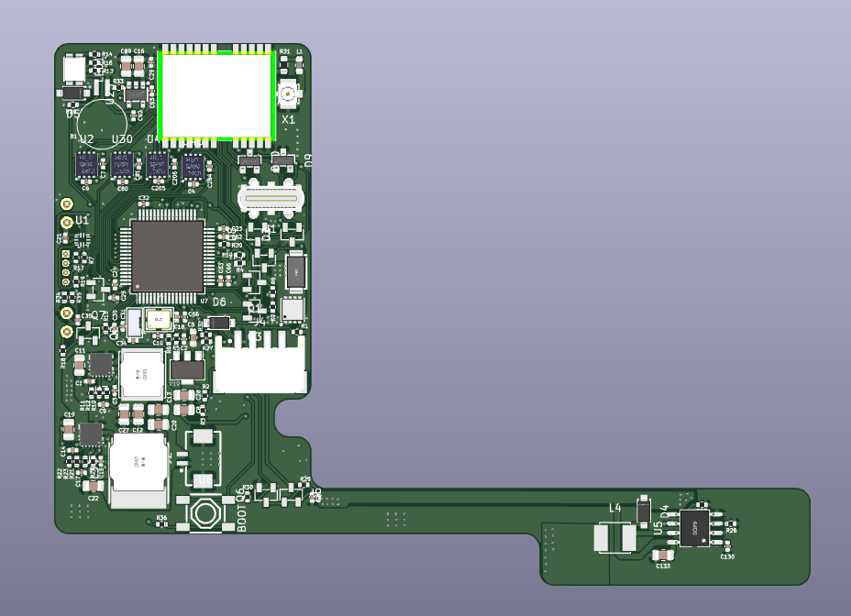Click the R36 resistor beside the BOOT button
The width and height of the screenshot is (851, 616).
161,524
